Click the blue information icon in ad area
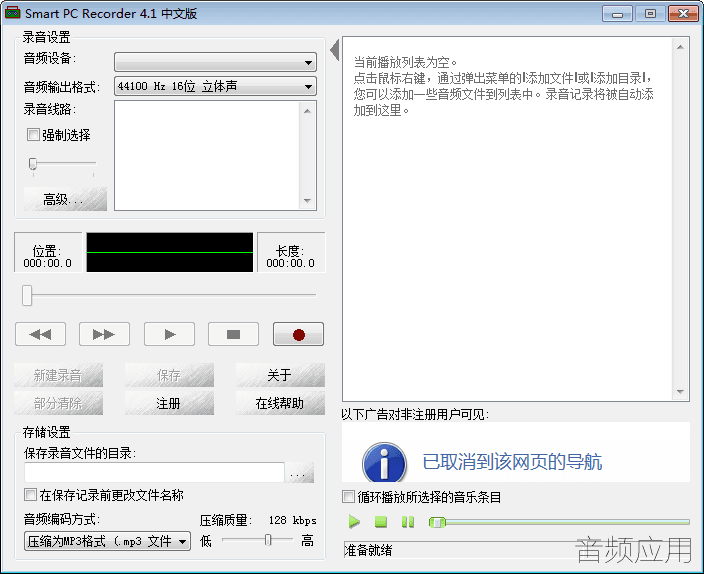The image size is (704, 574). [x=384, y=464]
